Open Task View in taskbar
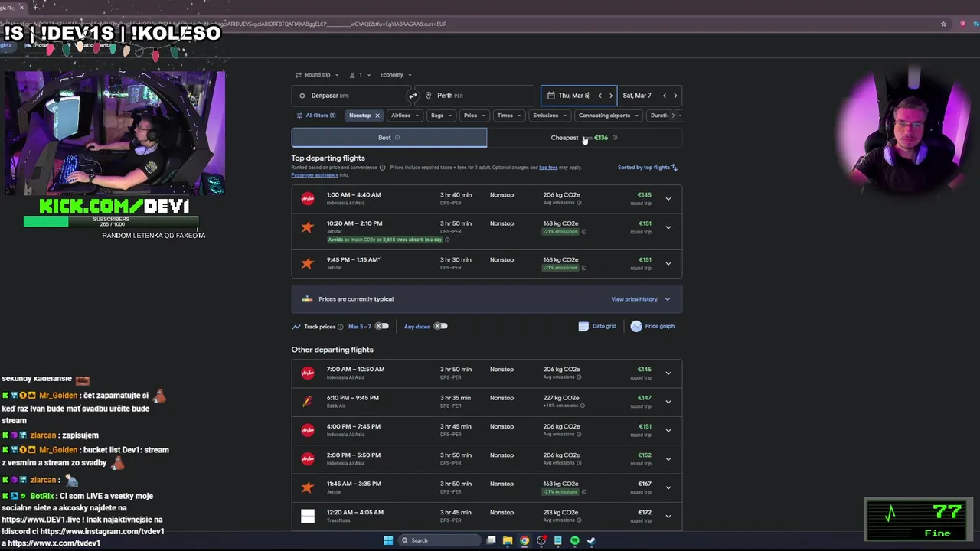Screen dimensions: 980x551 tap(491, 540)
